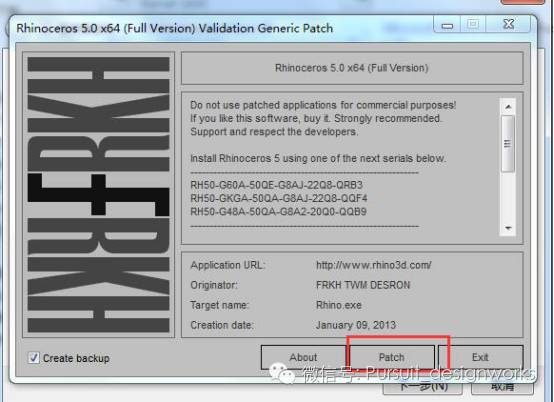Click the red close button of background window
The height and width of the screenshot is (402, 554).
click(x=523, y=2)
